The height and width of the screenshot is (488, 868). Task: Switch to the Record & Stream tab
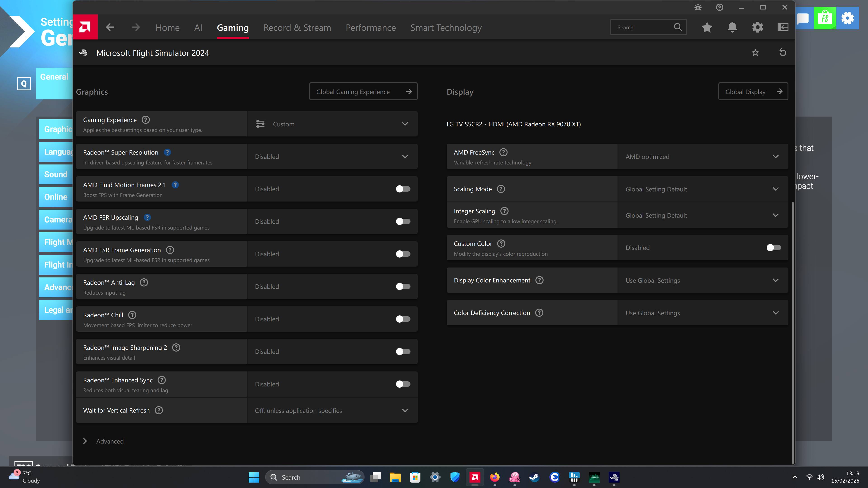297,28
